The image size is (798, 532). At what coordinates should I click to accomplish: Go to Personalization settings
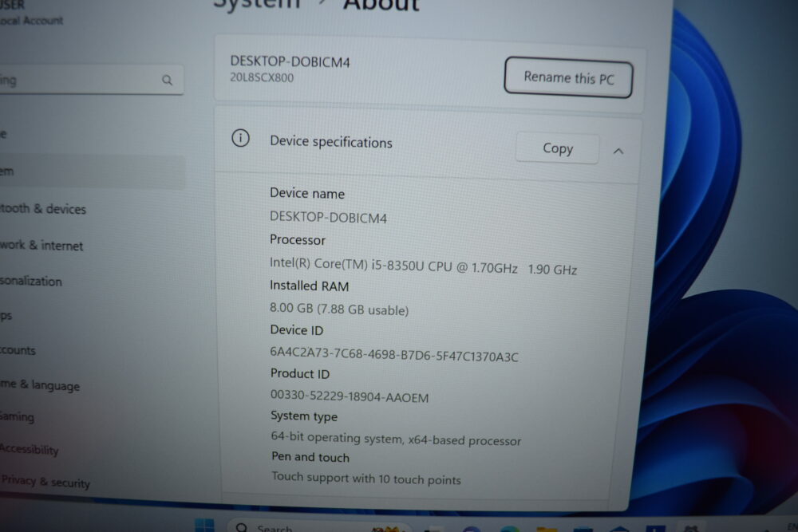point(31,282)
